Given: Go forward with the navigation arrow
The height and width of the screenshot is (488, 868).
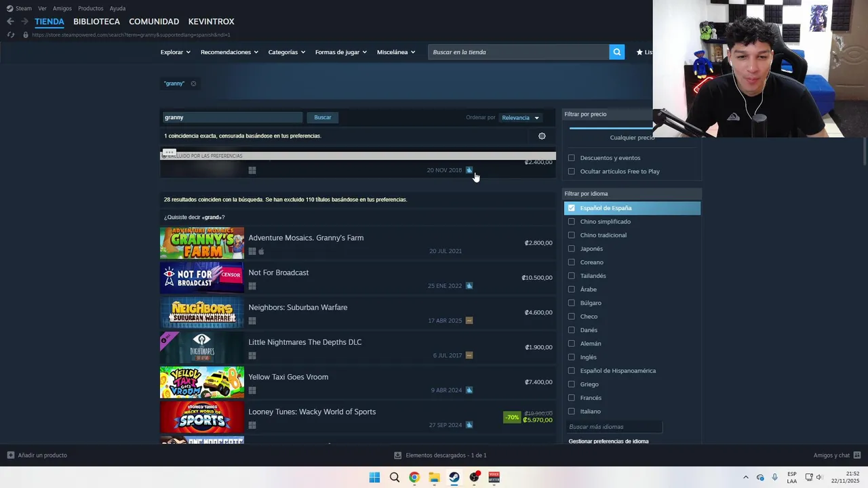Looking at the screenshot, I should click(x=24, y=22).
